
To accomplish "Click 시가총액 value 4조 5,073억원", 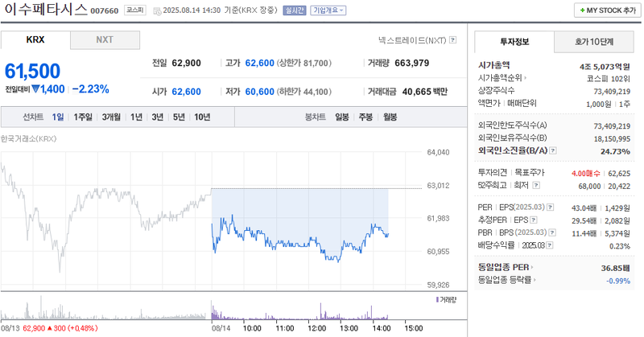I will click(x=605, y=67).
